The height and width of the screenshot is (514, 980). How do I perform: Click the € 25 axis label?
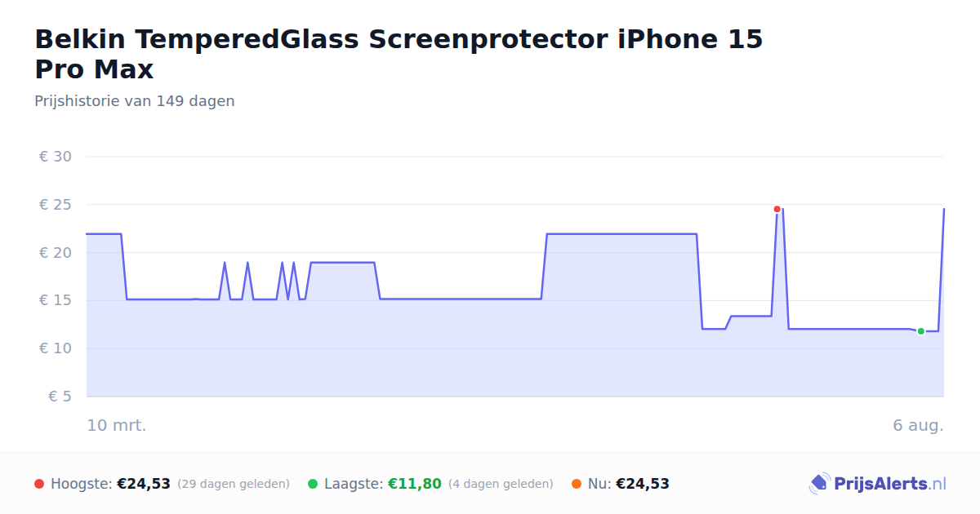tap(56, 204)
